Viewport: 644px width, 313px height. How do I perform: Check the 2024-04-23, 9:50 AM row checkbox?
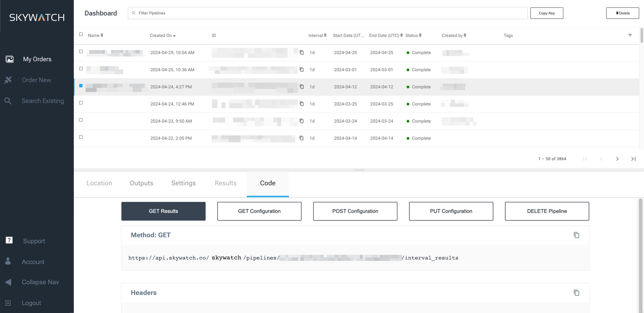point(80,120)
